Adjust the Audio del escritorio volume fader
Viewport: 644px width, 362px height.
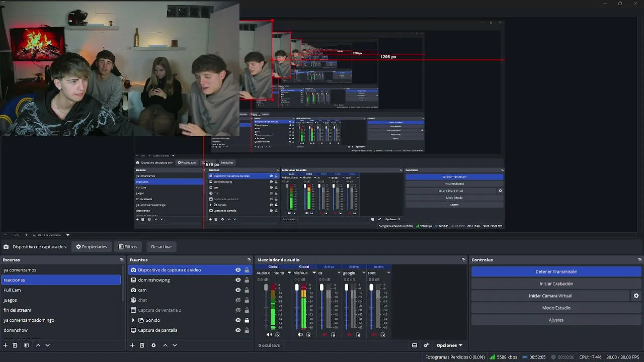pyautogui.click(x=266, y=288)
